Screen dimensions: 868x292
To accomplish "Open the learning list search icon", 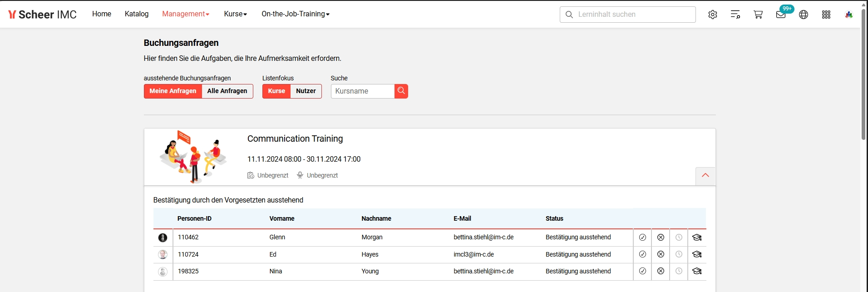I will 735,15.
